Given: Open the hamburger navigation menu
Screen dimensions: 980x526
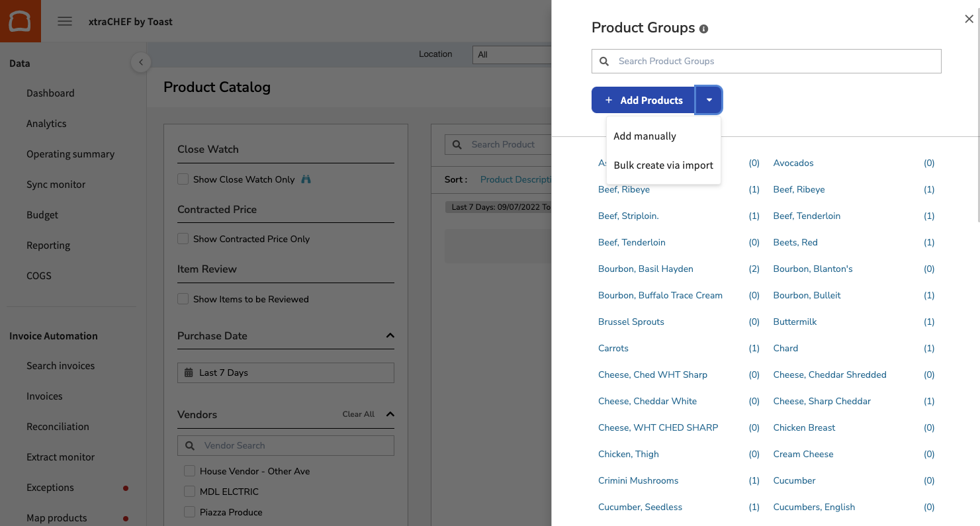Looking at the screenshot, I should (64, 21).
